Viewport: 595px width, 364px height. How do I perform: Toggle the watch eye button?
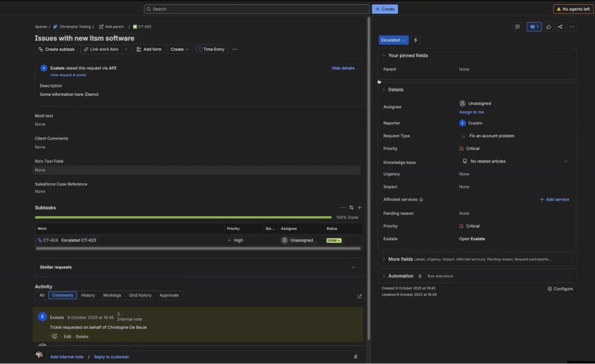click(534, 27)
